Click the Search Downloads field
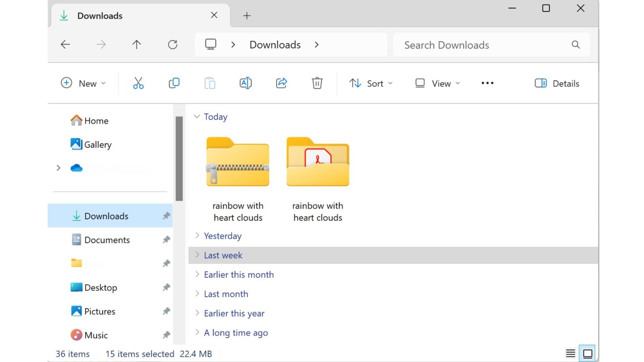The image size is (644, 362). tap(482, 45)
